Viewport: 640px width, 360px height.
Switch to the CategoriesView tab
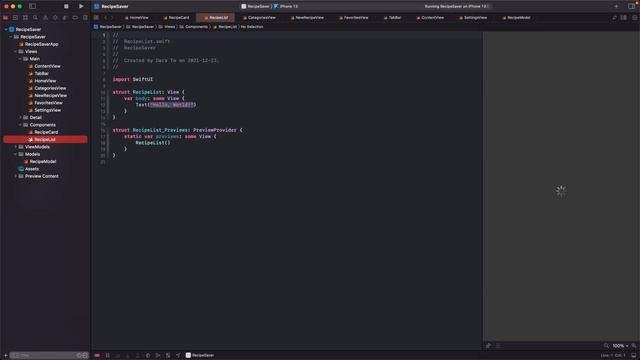pos(259,18)
